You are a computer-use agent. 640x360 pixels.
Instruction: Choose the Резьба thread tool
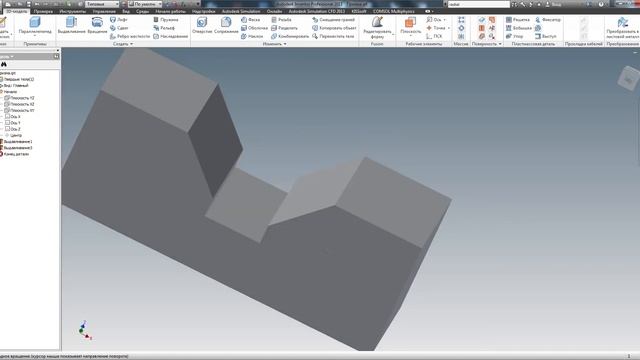pyautogui.click(x=281, y=20)
